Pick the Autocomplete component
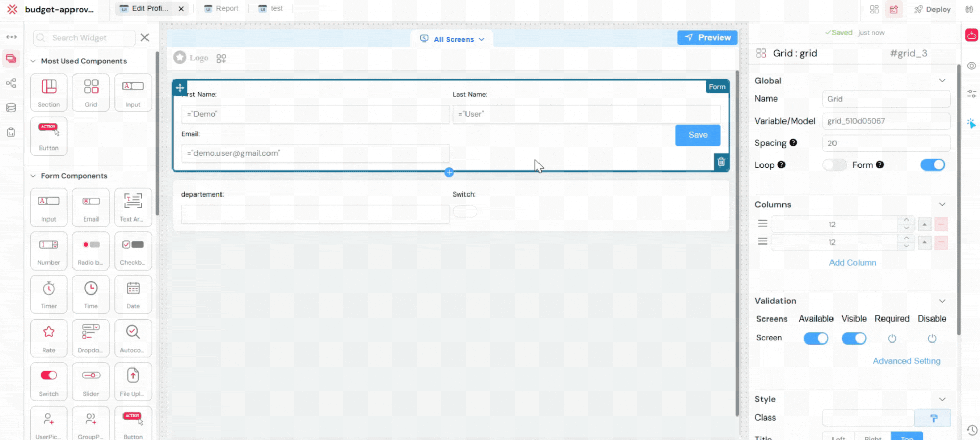The image size is (980, 440). [133, 338]
